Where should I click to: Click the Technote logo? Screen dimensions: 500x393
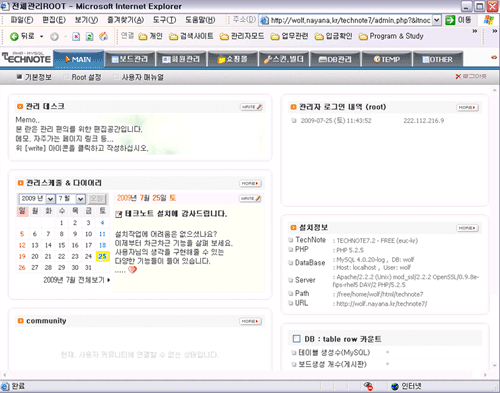pyautogui.click(x=27, y=58)
